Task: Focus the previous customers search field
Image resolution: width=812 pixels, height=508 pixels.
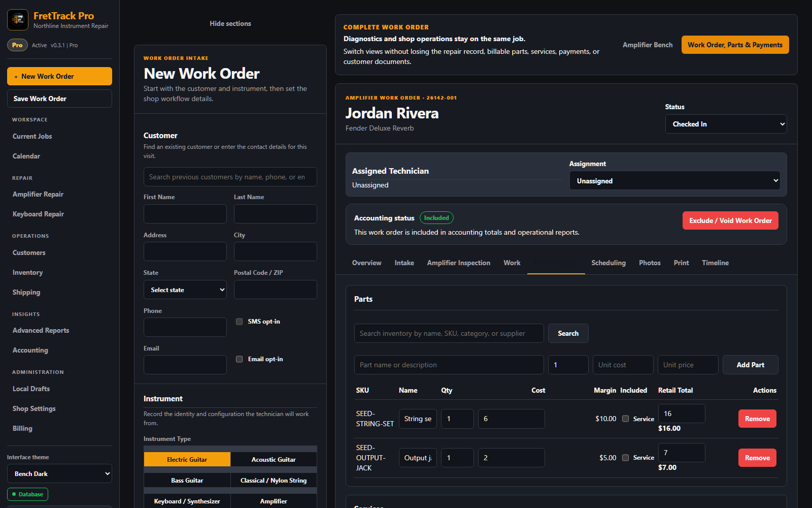Action: coord(230,177)
